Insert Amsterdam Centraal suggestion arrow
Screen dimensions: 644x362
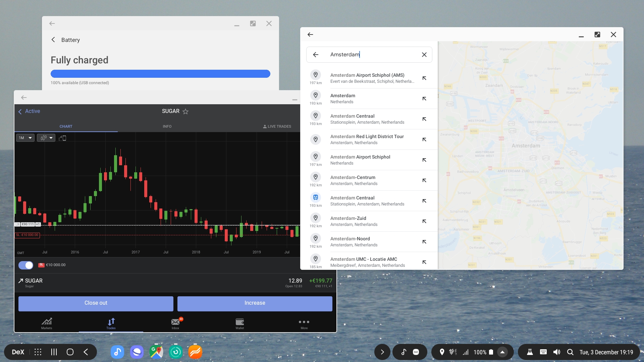pyautogui.click(x=424, y=119)
